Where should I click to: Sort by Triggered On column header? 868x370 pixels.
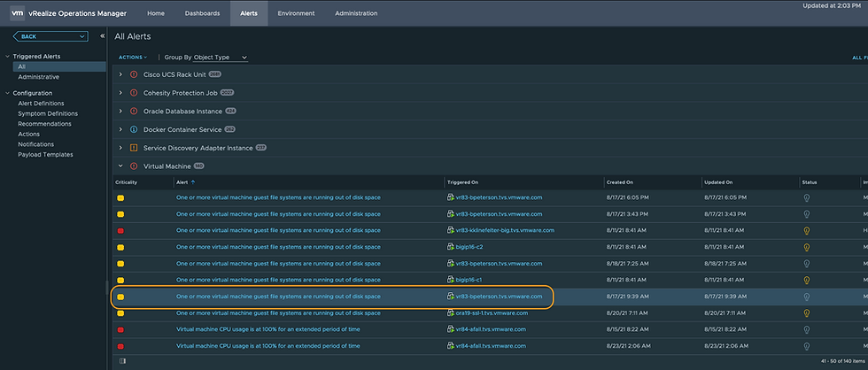(x=461, y=182)
